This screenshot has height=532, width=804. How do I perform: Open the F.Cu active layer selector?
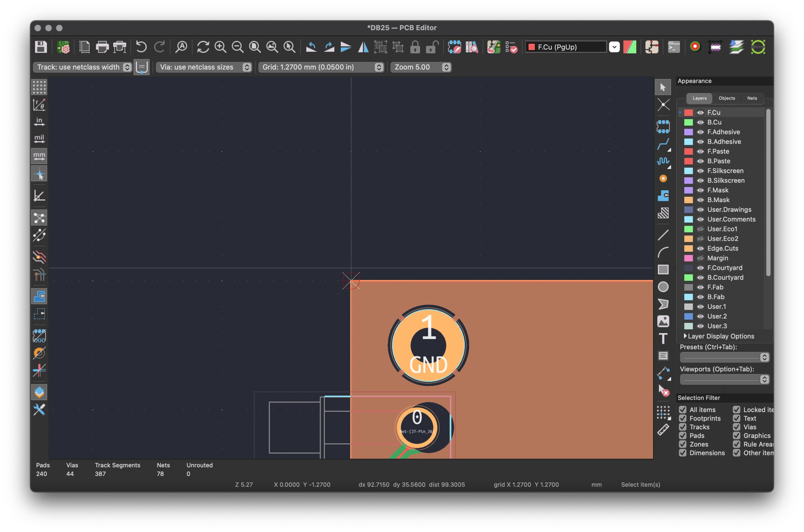coord(572,47)
